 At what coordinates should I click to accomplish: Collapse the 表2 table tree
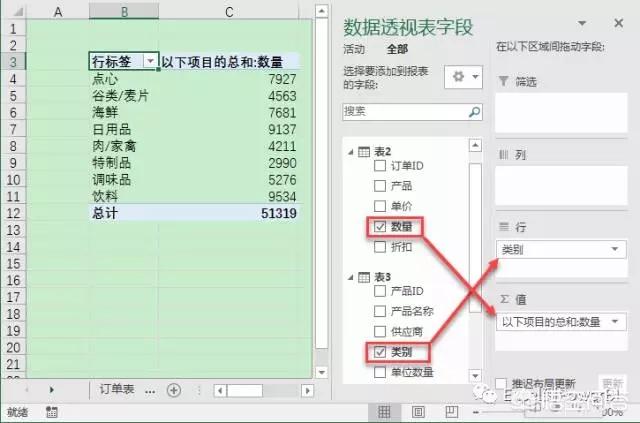[x=351, y=152]
